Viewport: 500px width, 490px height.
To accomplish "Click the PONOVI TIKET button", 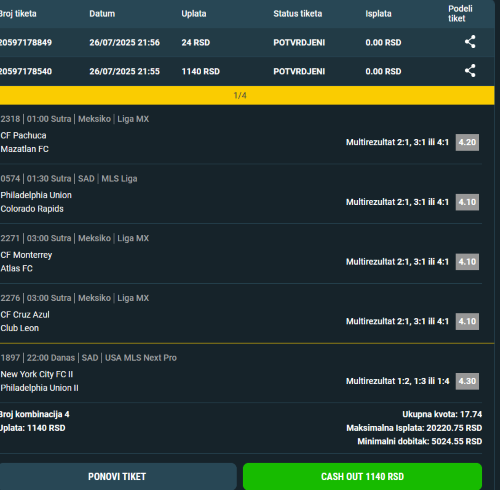I will tap(117, 476).
